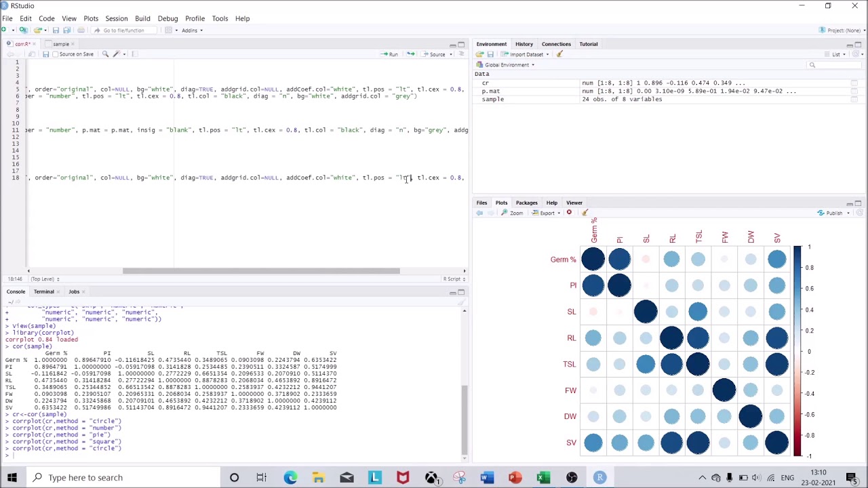Open the Export plot dropdown
This screenshot has height=488, width=868.
pos(546,213)
